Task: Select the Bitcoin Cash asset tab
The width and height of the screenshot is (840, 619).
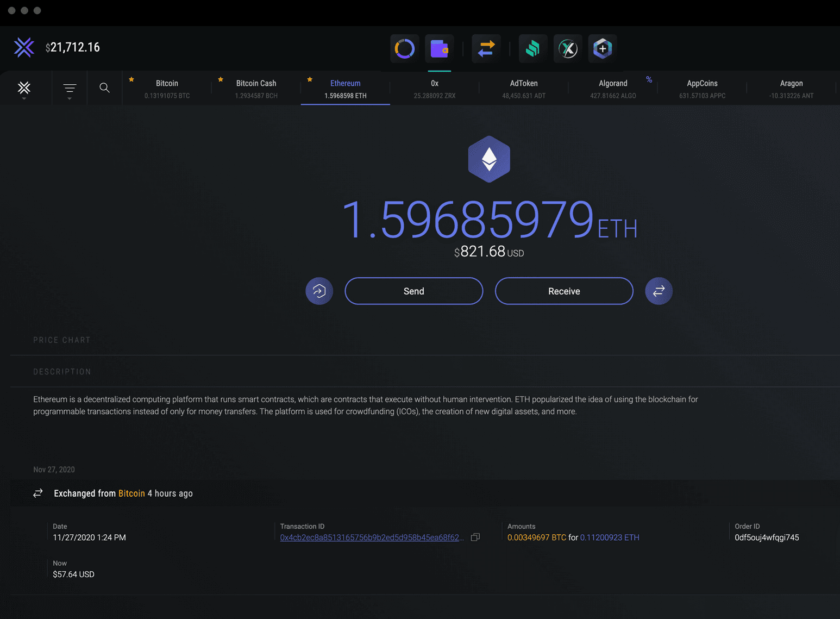Action: (x=256, y=89)
